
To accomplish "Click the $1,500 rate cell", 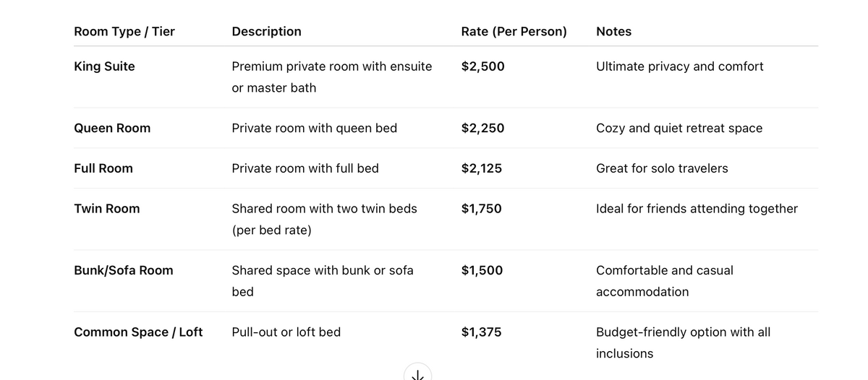I will (x=482, y=271).
